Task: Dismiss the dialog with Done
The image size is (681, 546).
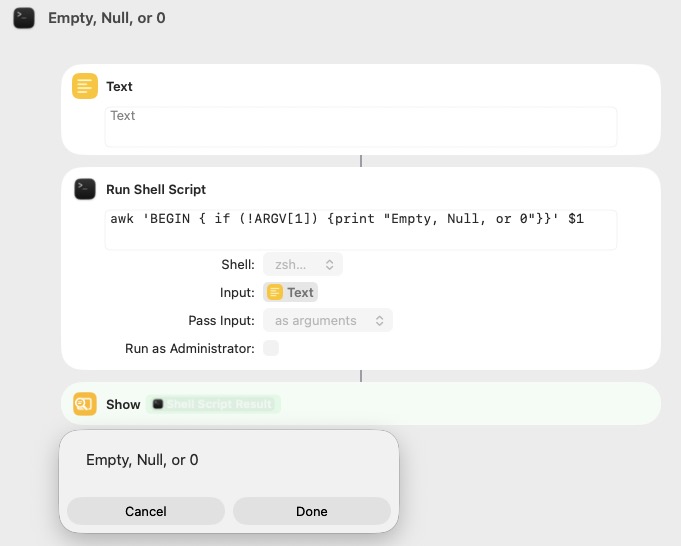Action: click(x=312, y=511)
